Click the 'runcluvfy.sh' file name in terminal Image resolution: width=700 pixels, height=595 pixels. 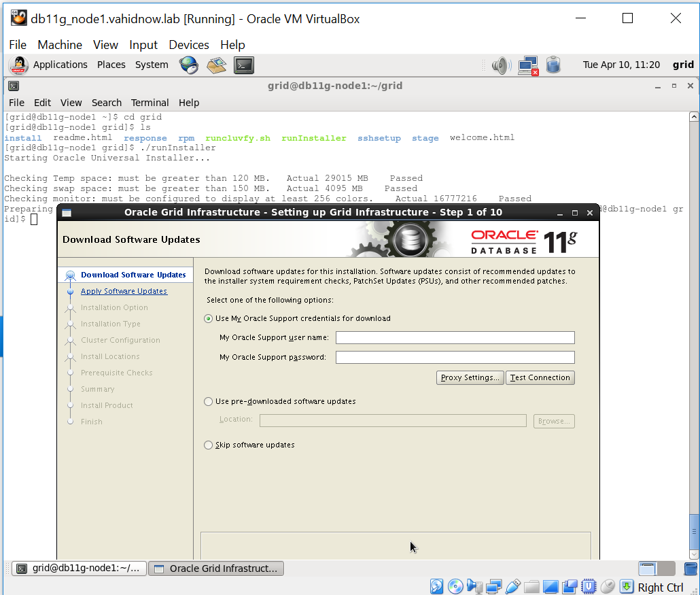tap(238, 138)
